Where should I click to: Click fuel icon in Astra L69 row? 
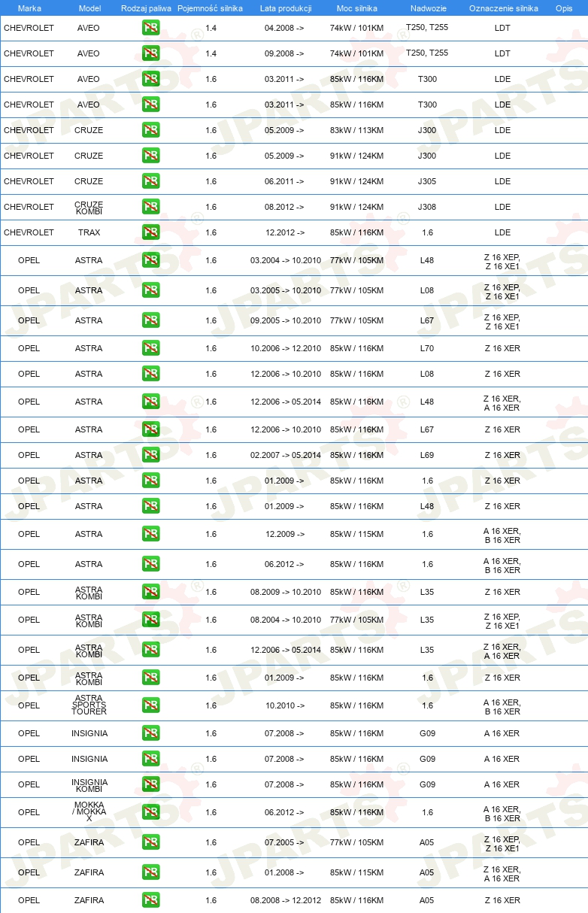click(x=150, y=455)
